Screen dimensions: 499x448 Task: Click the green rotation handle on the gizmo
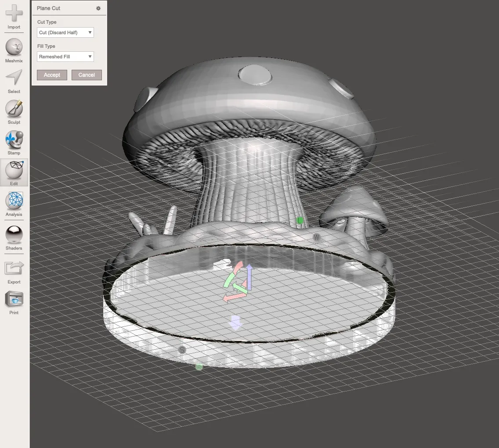click(230, 280)
